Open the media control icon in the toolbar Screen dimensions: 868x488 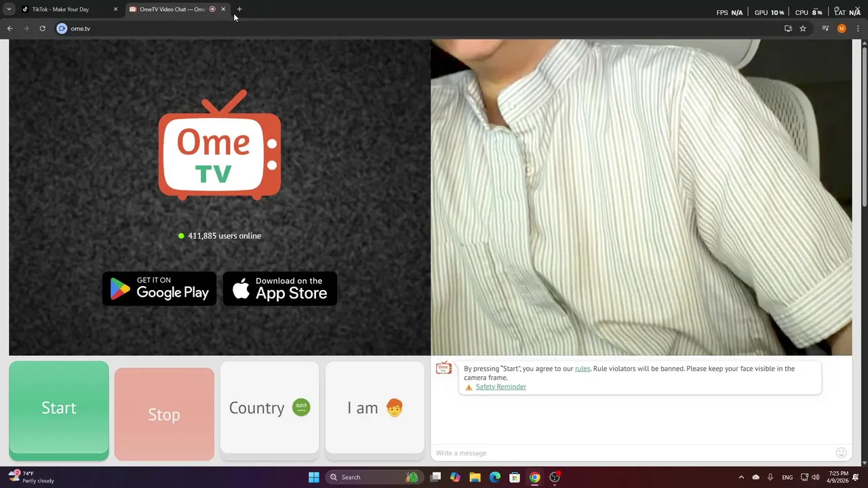pos(825,28)
